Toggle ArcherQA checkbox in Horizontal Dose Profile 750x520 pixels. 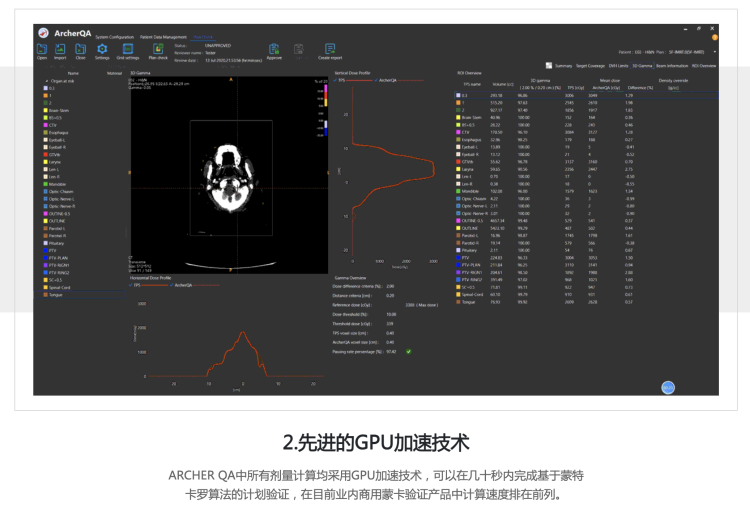172,285
